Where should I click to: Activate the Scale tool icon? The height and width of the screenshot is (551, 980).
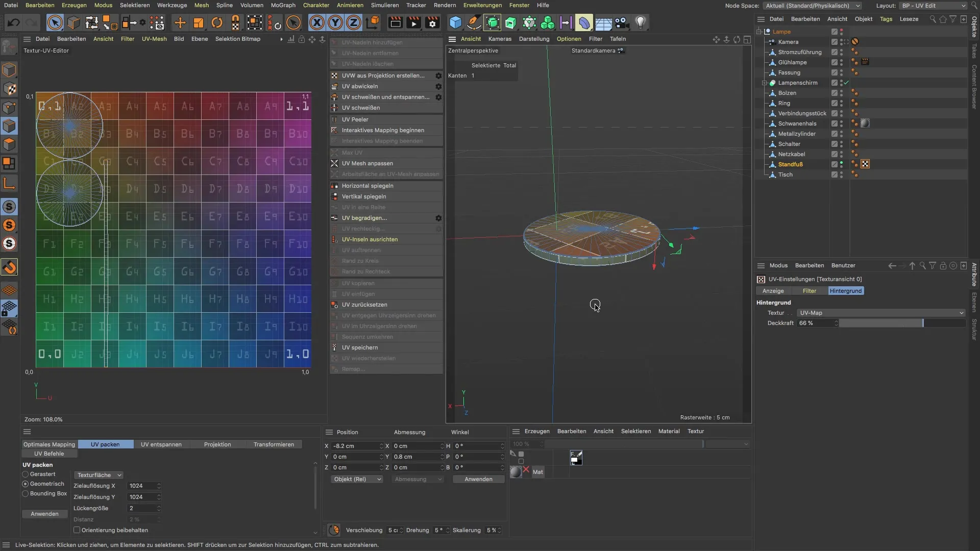pos(198,23)
